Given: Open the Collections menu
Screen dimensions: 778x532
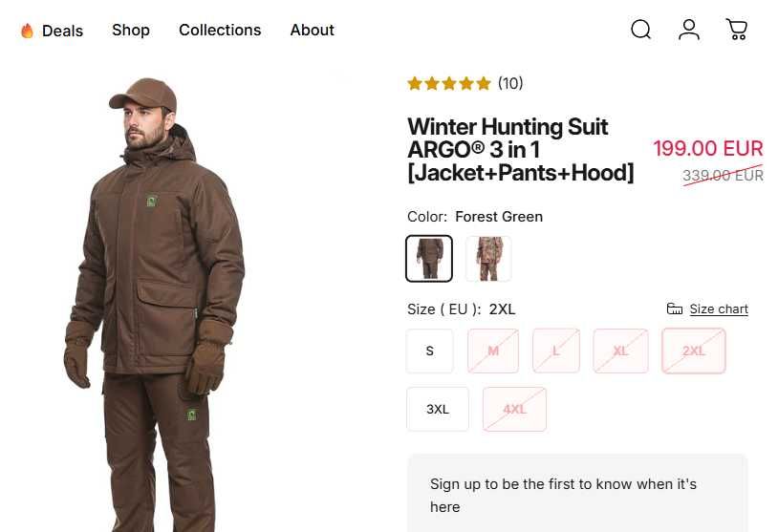Looking at the screenshot, I should tap(220, 30).
